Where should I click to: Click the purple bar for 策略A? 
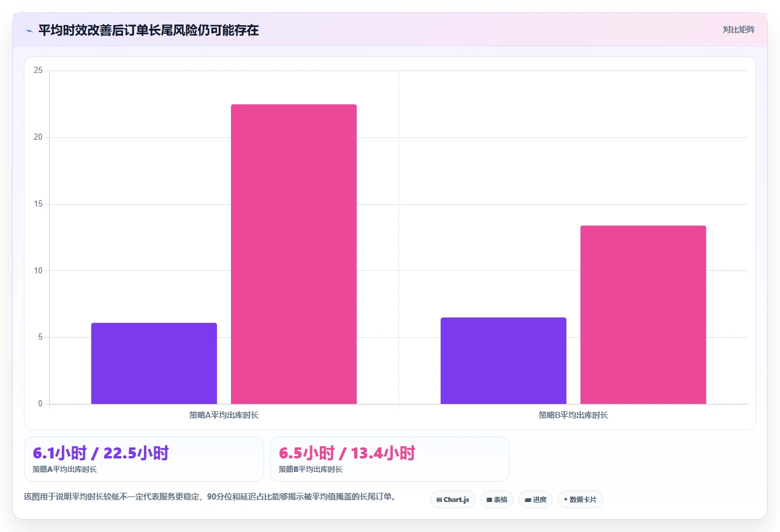click(154, 363)
